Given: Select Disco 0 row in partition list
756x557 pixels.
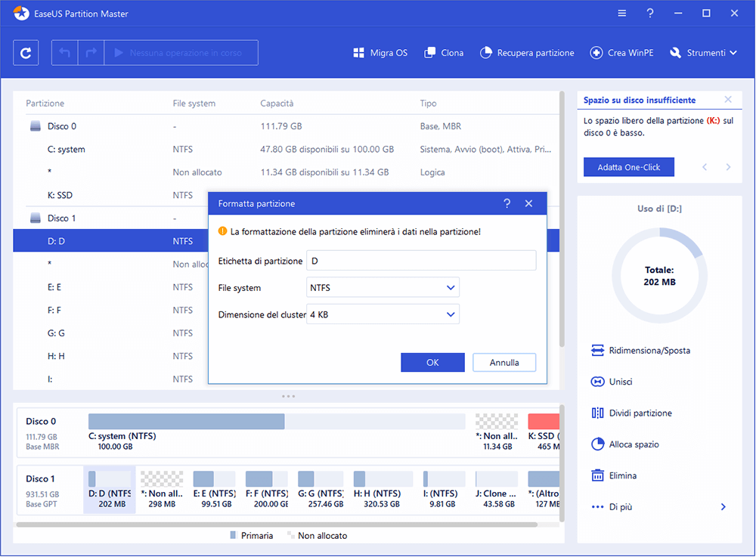Looking at the screenshot, I should point(286,126).
